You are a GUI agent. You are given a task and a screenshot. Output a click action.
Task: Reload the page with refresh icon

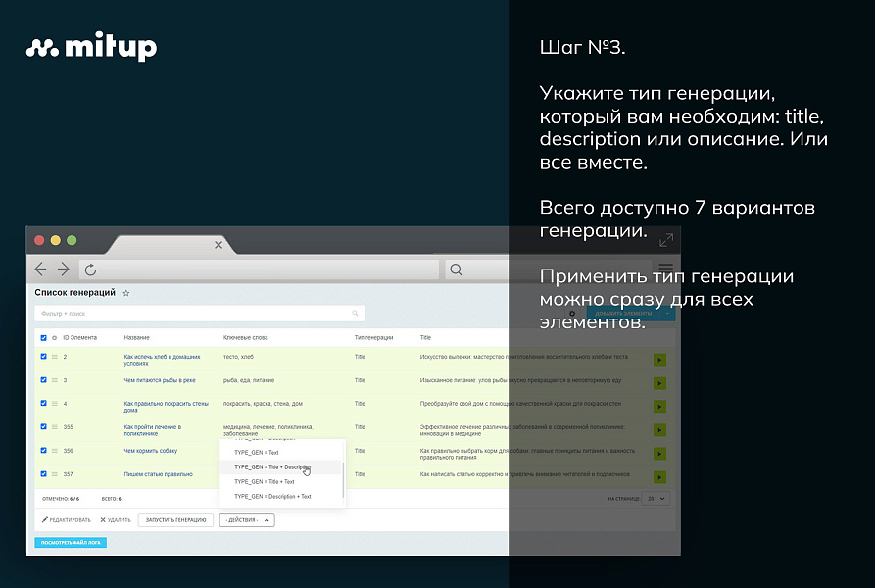(x=90, y=269)
